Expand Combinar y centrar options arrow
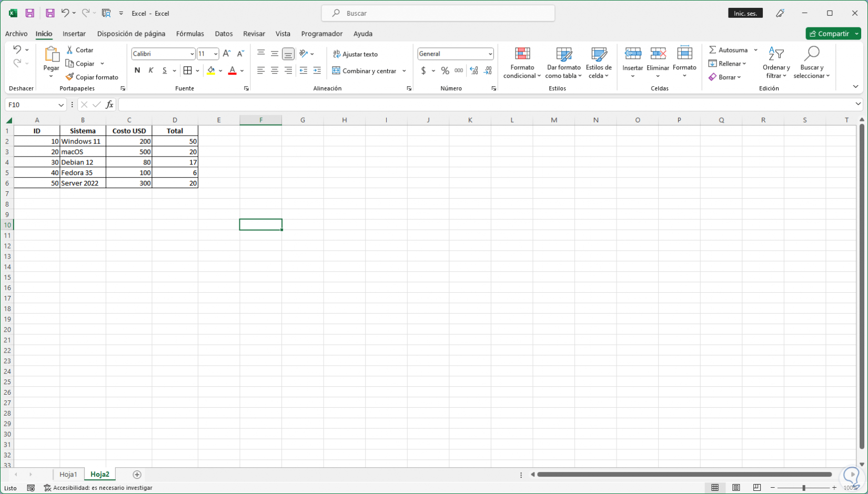The width and height of the screenshot is (868, 494). click(404, 71)
